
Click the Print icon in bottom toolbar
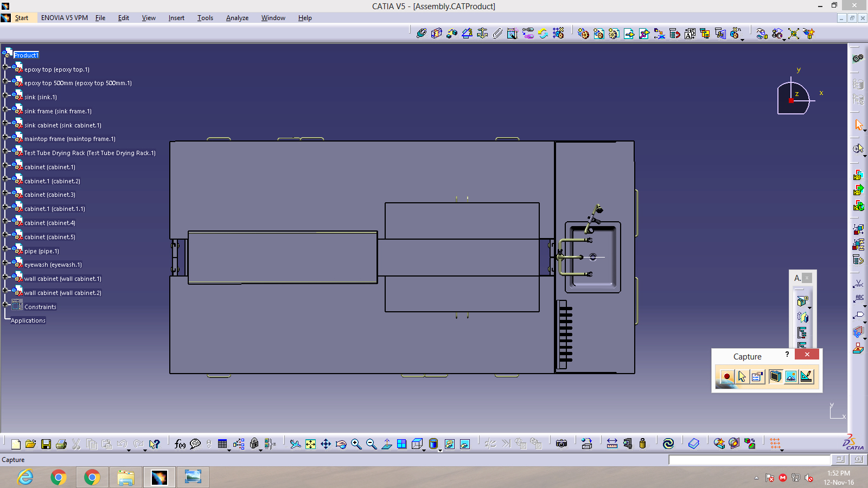pyautogui.click(x=61, y=444)
